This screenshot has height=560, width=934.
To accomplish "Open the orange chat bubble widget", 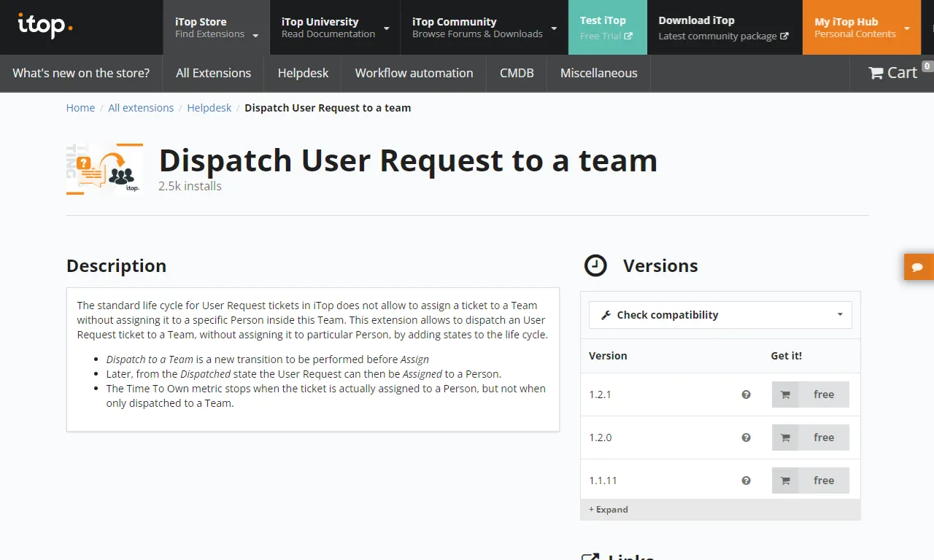I will [919, 267].
